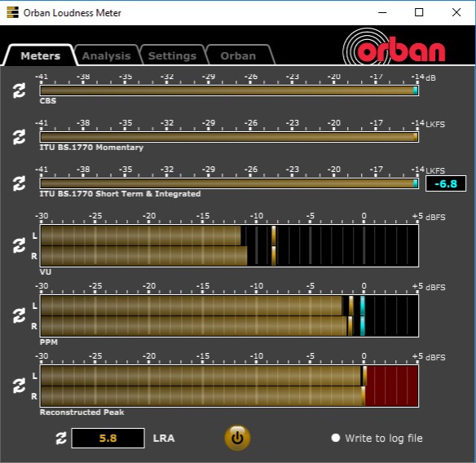476x463 pixels.
Task: Click the CBS label text
Action: click(x=48, y=101)
